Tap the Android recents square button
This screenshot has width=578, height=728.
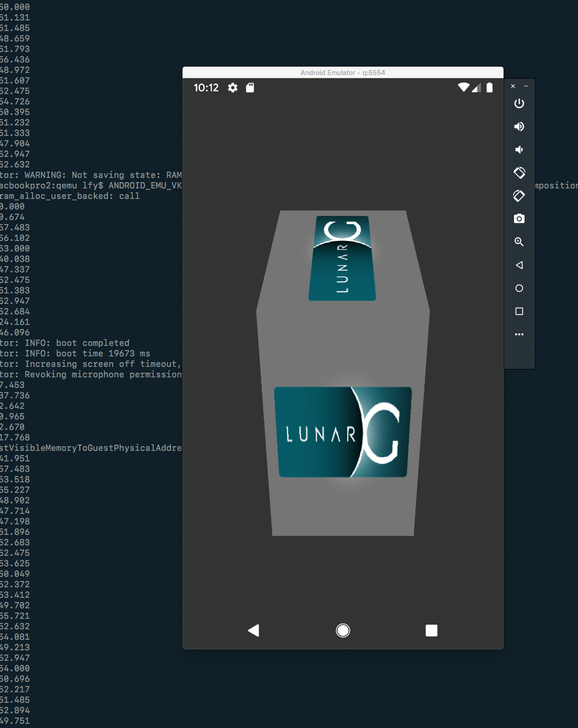point(432,630)
